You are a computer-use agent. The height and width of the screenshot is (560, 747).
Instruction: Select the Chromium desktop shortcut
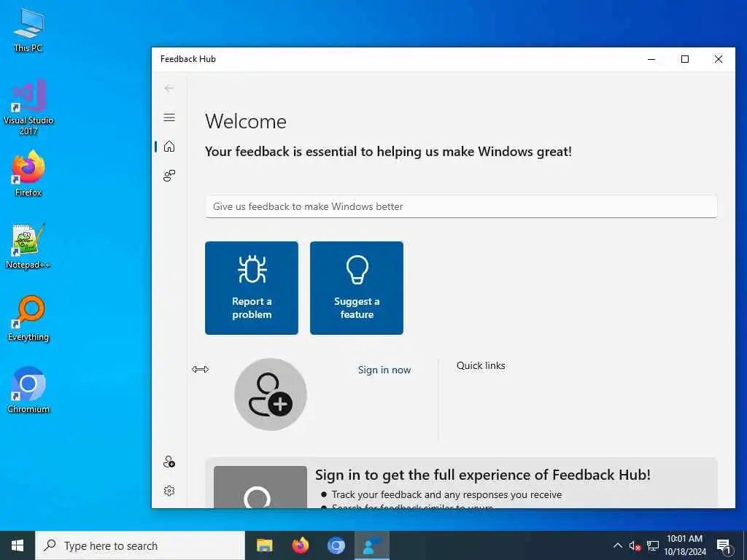click(x=28, y=390)
